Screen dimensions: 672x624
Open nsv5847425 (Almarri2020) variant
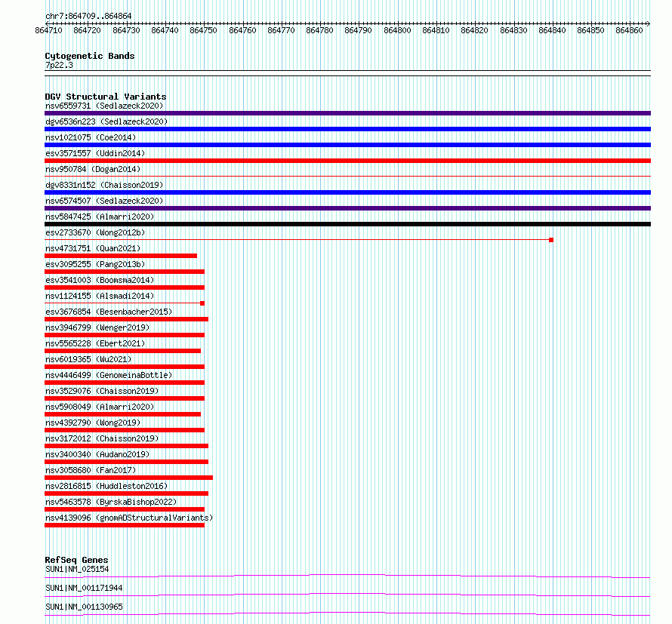point(100,217)
